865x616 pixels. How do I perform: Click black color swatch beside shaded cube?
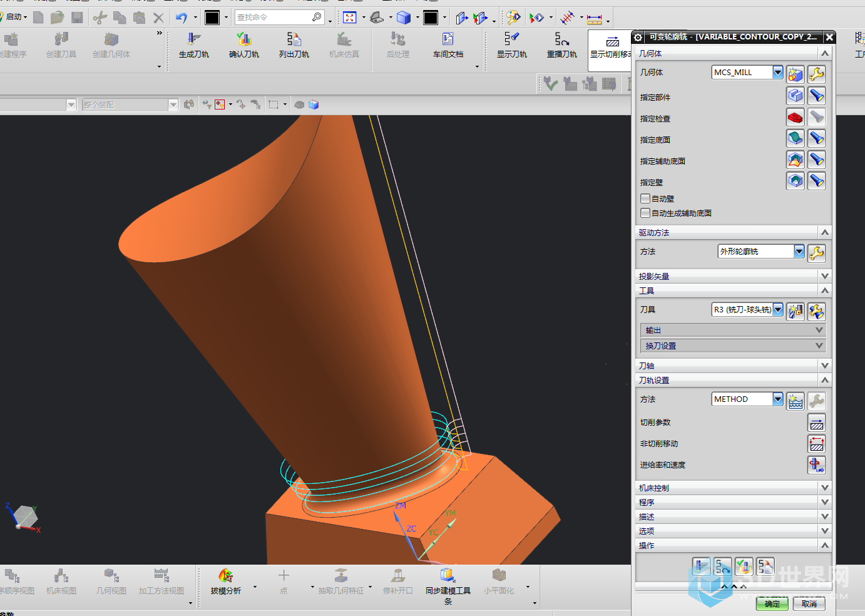pos(431,18)
